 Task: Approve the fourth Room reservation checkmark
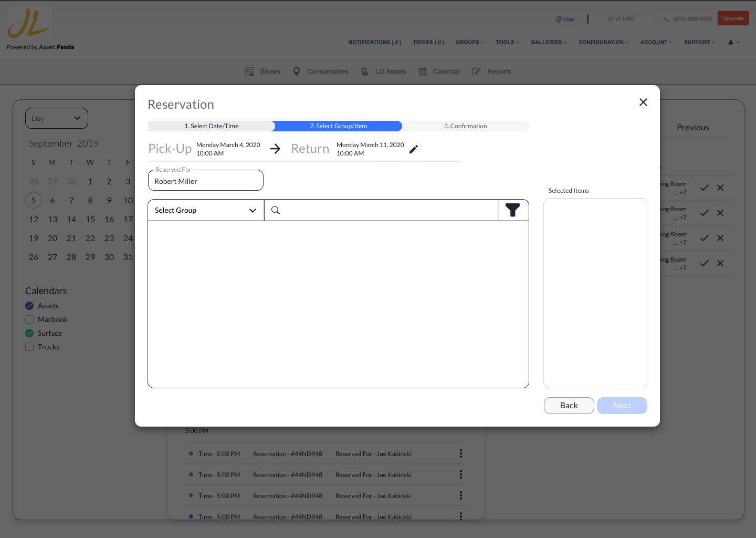click(x=705, y=263)
